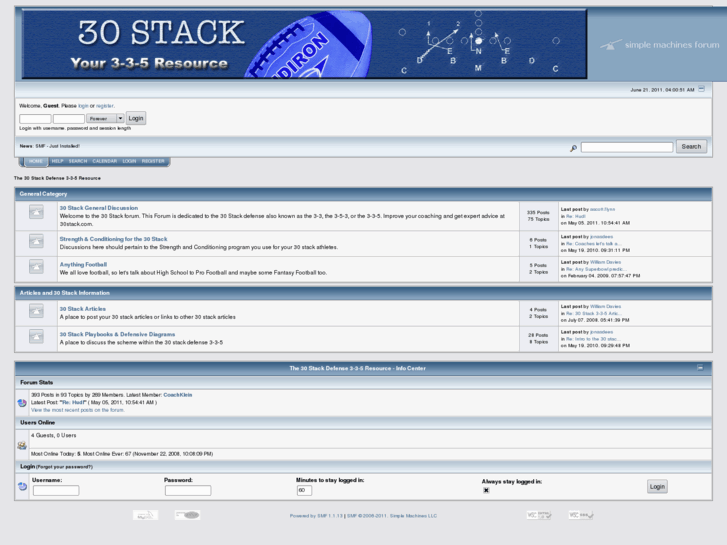Click the Simple Machines Forum logo

click(660, 45)
